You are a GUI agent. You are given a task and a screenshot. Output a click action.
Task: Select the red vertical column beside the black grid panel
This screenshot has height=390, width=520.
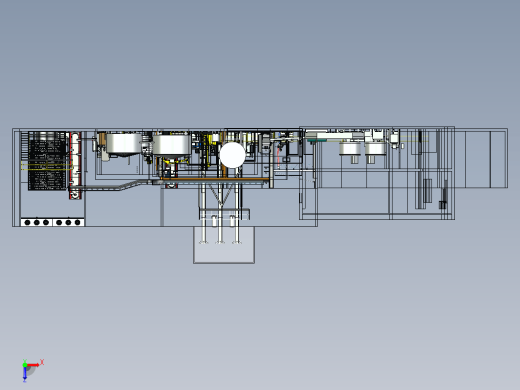click(x=75, y=166)
